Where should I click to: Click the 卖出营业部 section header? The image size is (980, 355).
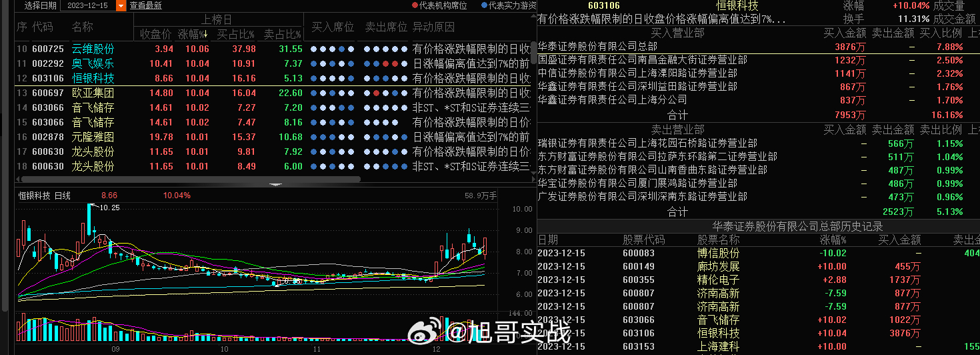coord(677,129)
